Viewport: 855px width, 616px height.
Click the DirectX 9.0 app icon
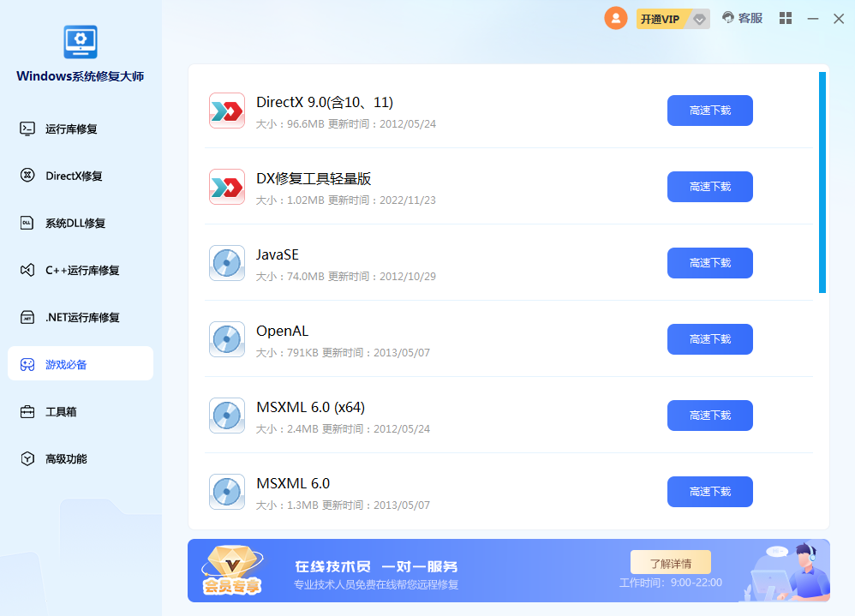click(x=227, y=111)
